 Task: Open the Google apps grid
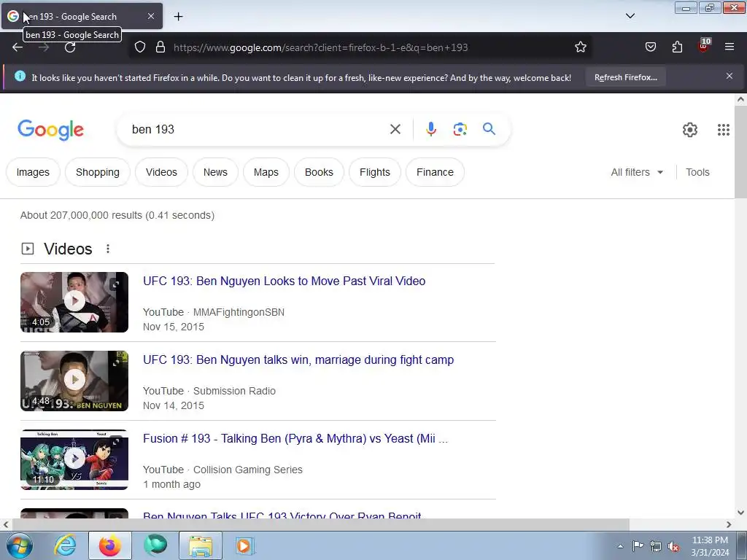(x=723, y=130)
